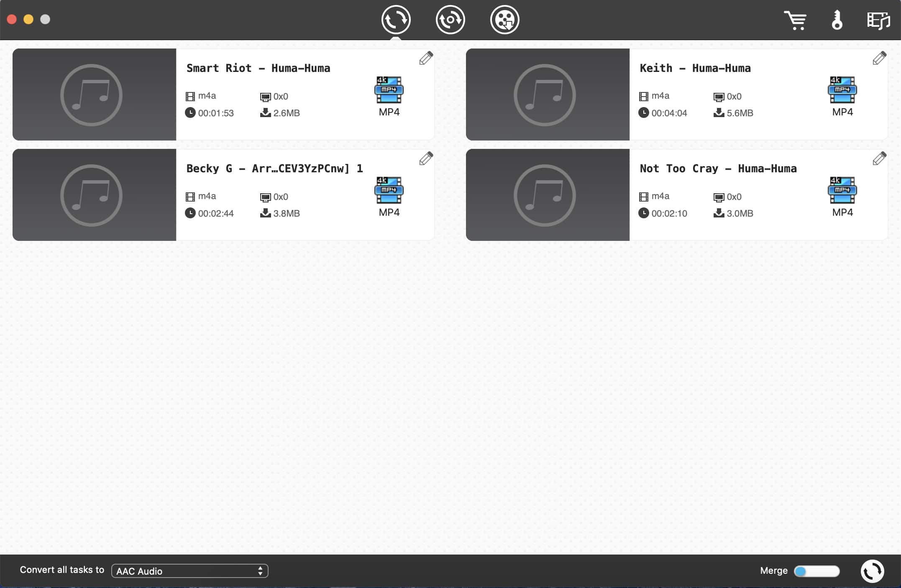This screenshot has width=901, height=588.
Task: Start conversion with the bottom-right convert button
Action: [872, 571]
